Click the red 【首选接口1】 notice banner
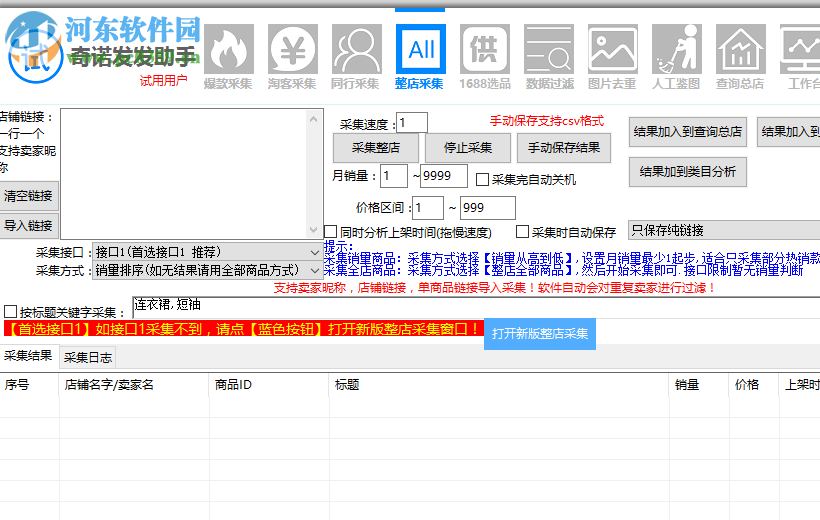 (x=244, y=329)
